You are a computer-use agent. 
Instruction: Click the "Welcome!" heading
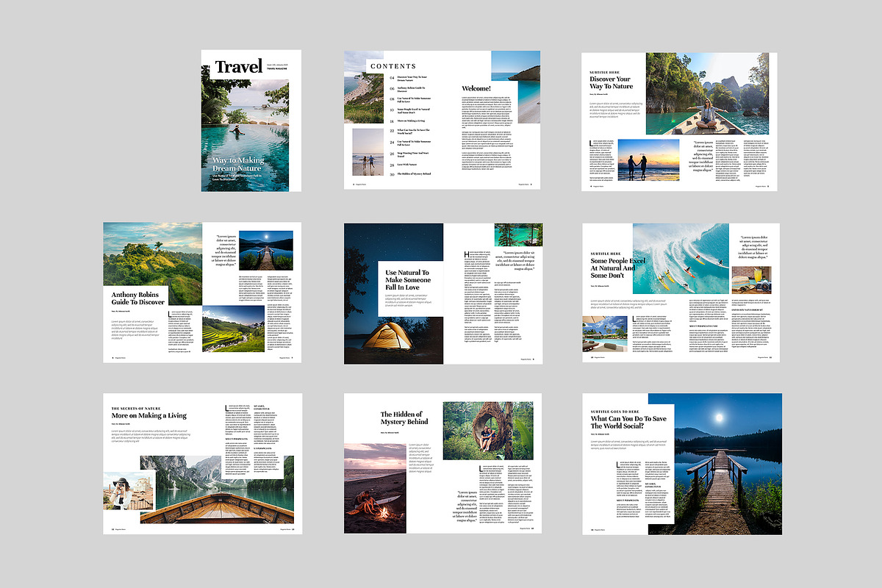tap(476, 89)
